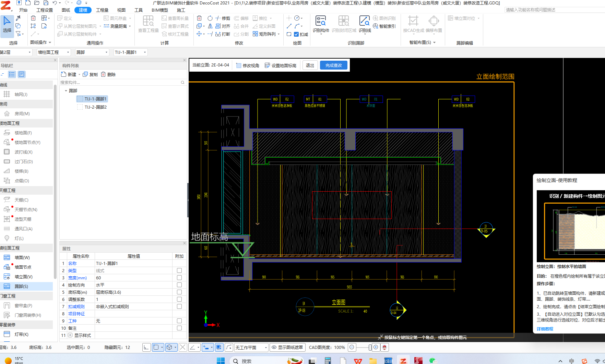Viewport: 605px width, 364px height.
Task: Open the 工程量 ribbon tab
Action: click(x=102, y=10)
